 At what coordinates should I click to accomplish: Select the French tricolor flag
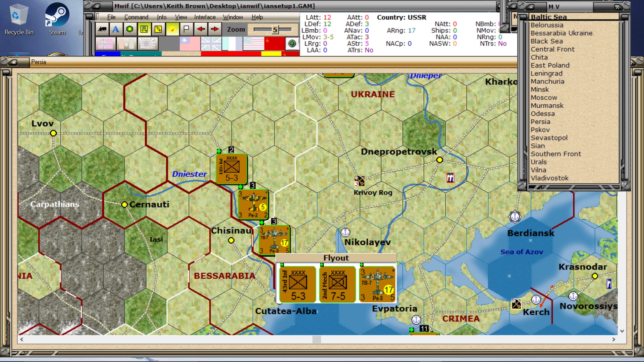tap(232, 44)
